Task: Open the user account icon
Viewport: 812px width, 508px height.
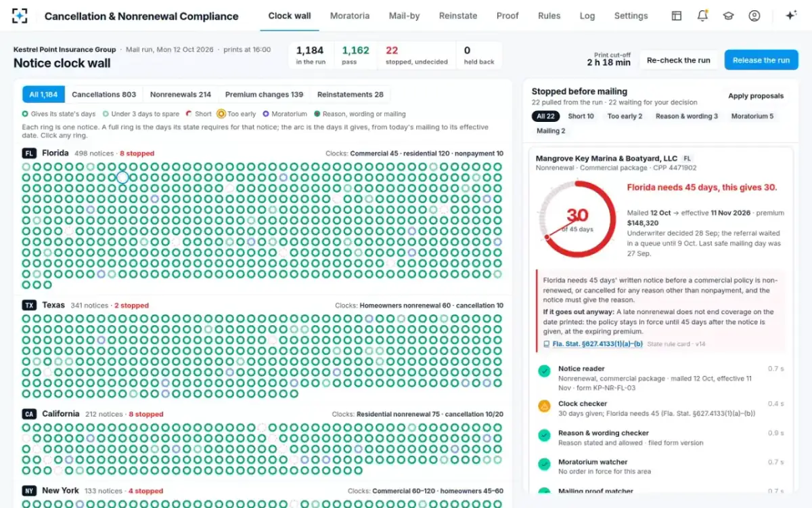Action: pyautogui.click(x=754, y=16)
